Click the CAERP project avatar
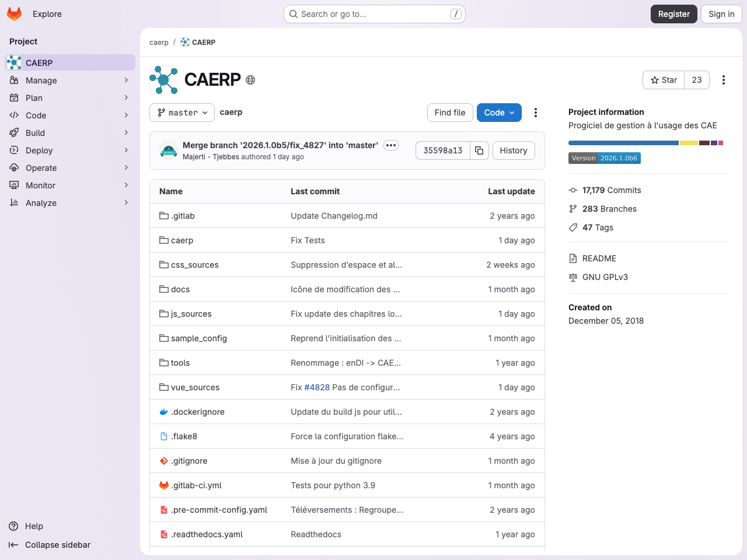Viewport: 747px width, 560px height. [x=163, y=80]
